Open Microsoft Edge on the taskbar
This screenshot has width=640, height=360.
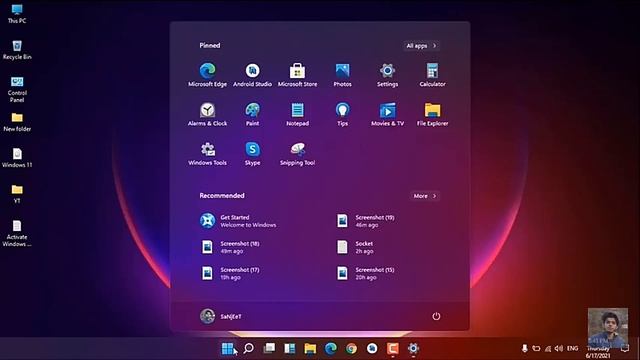(x=331, y=348)
